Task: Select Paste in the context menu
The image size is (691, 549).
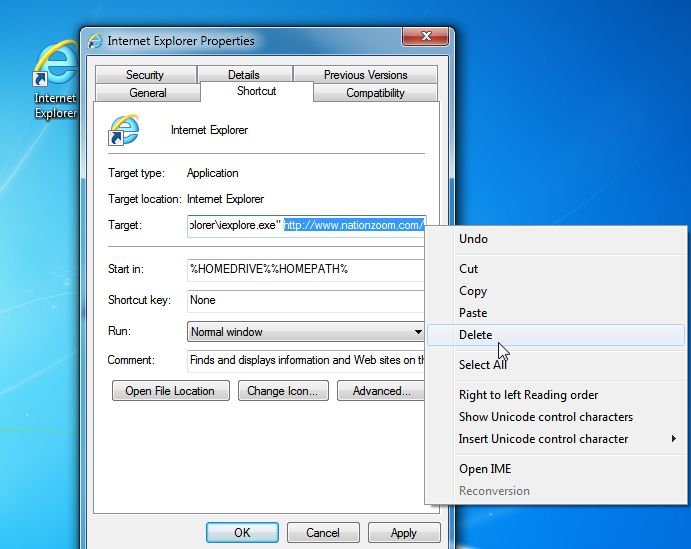Action: pos(556,313)
